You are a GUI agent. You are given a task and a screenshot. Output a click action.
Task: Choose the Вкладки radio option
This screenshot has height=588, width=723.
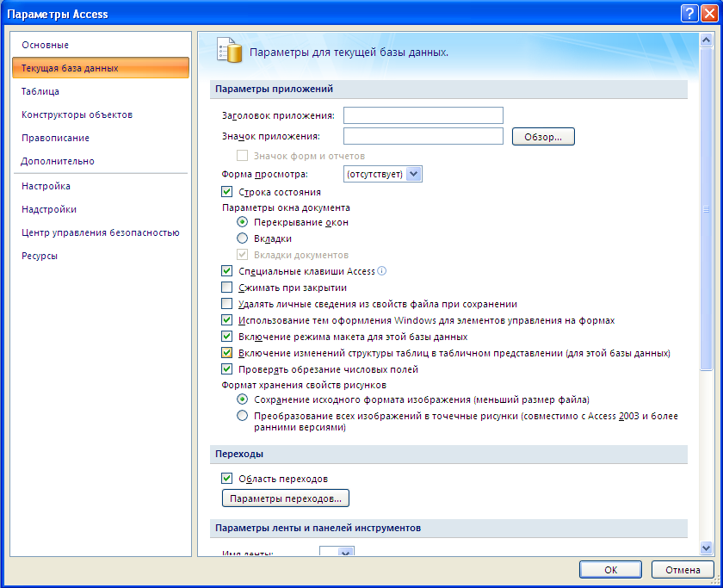(242, 238)
